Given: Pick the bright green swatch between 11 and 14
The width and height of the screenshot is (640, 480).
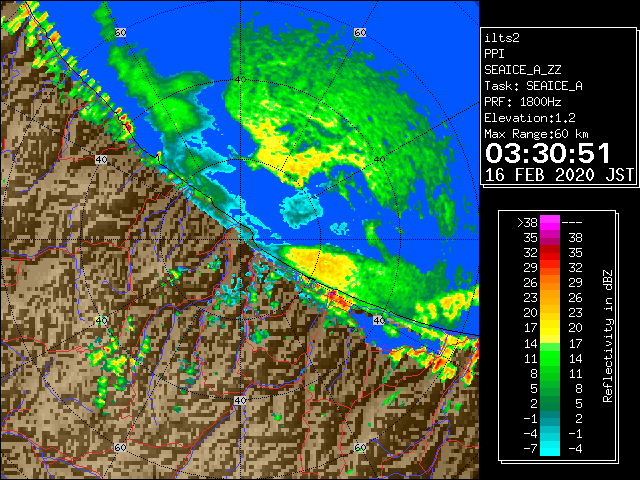Looking at the screenshot, I should point(550,358).
